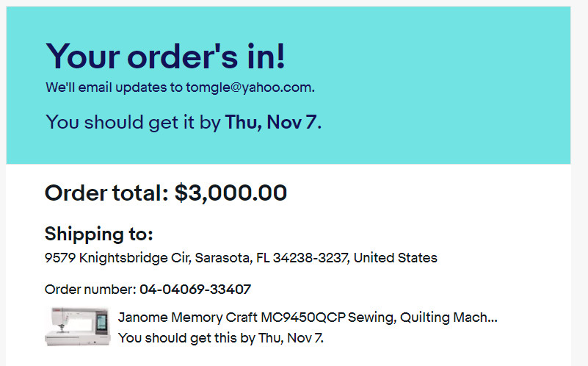Click "Sarasota, FL" in the shipping address
Image resolution: width=588 pixels, height=366 pixels.
coord(232,258)
